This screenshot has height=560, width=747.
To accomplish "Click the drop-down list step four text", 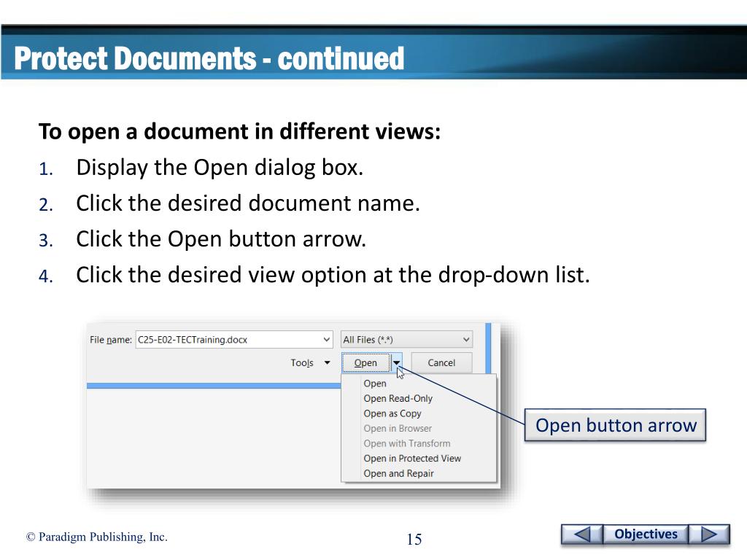I will [333, 275].
